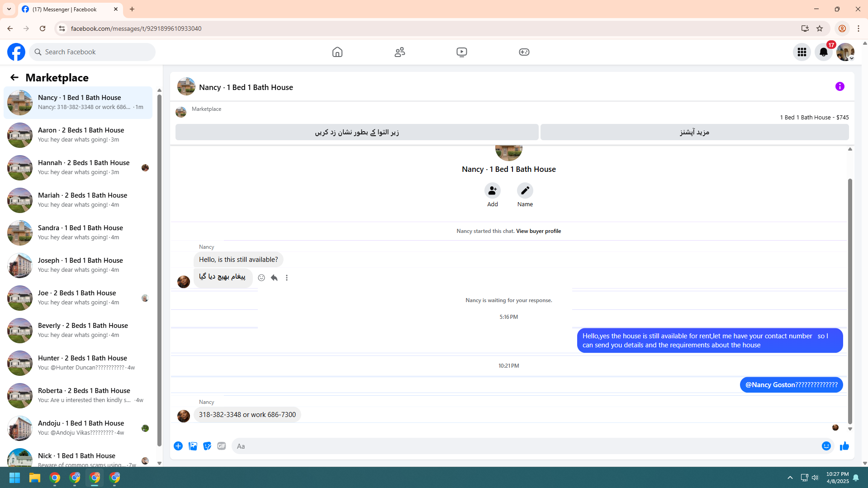Click the mark as pending Urdu button
868x488 pixels.
pos(357,132)
